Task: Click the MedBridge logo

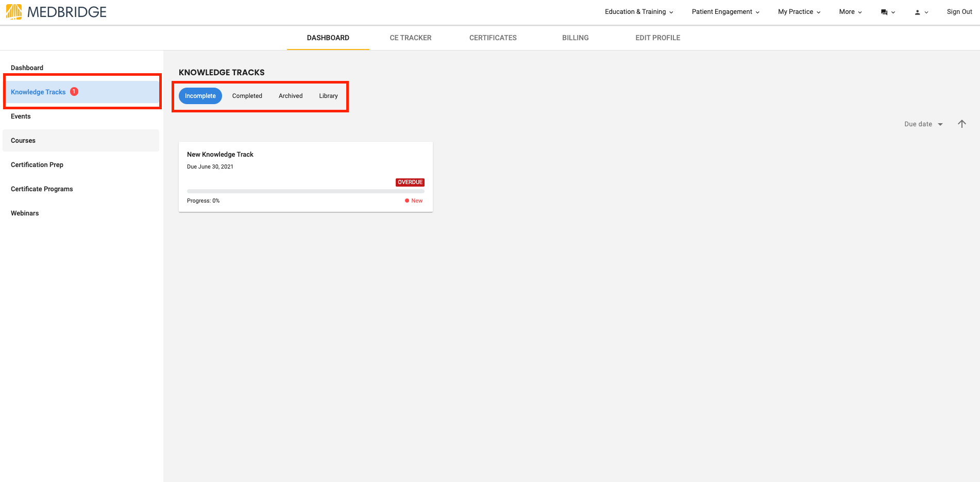Action: (56, 12)
